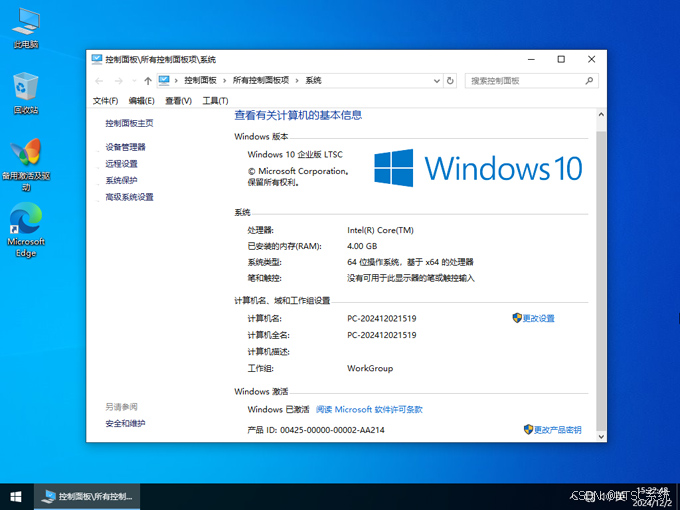The image size is (680, 510).
Task: Click the scrollbar down arrow
Action: (601, 437)
